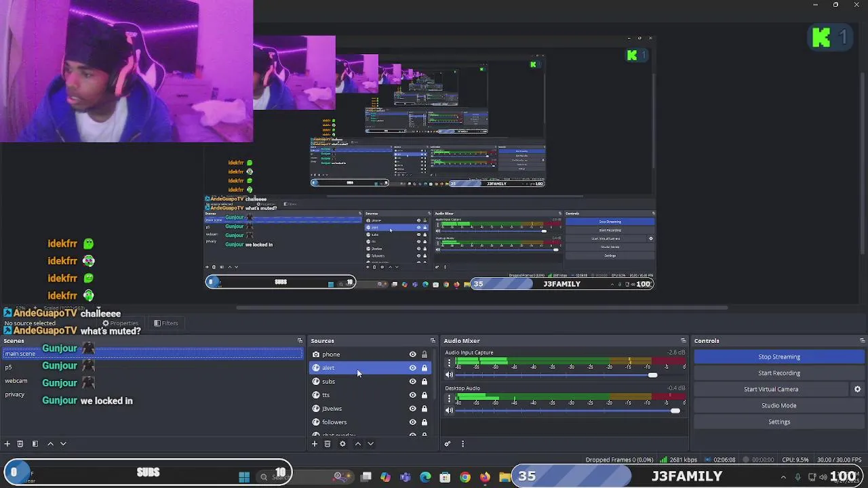This screenshot has height=488, width=868.
Task: Select the phone source row
Action: tap(370, 354)
